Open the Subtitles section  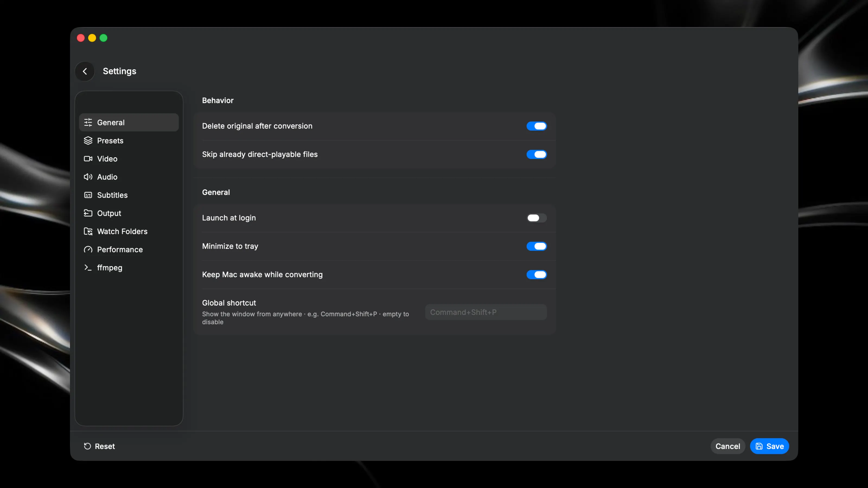[129, 195]
